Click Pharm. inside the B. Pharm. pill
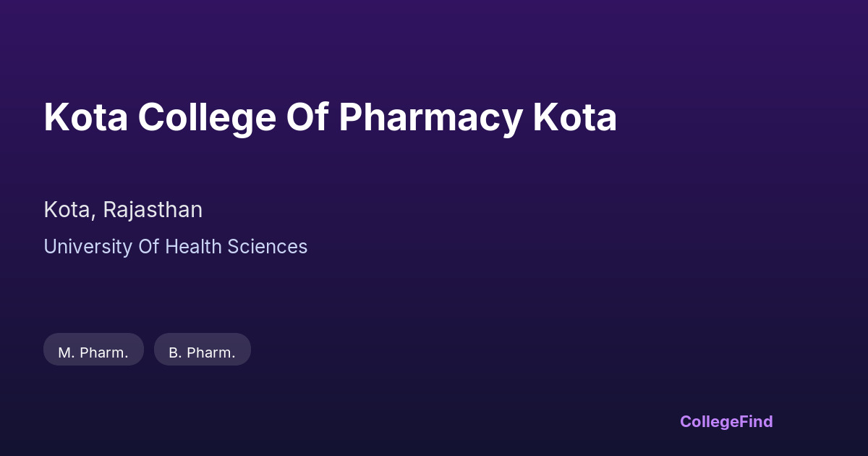Viewport: 868px width, 456px height. 211,353
